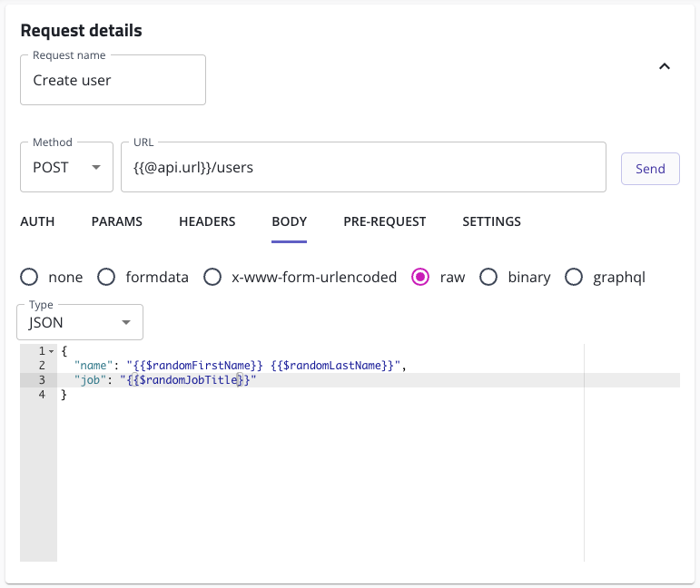Click the Request name input field
This screenshot has width=700, height=588.
(113, 80)
